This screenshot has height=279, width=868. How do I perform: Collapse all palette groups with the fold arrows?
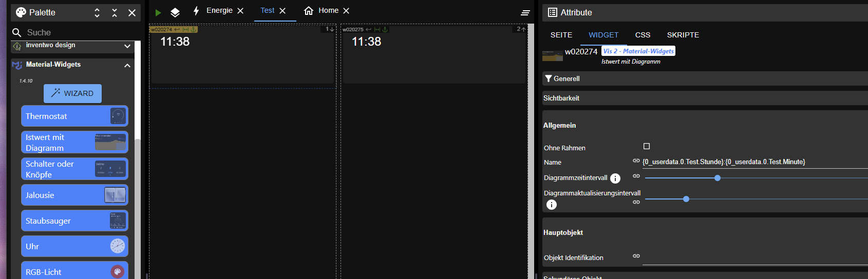click(x=115, y=13)
